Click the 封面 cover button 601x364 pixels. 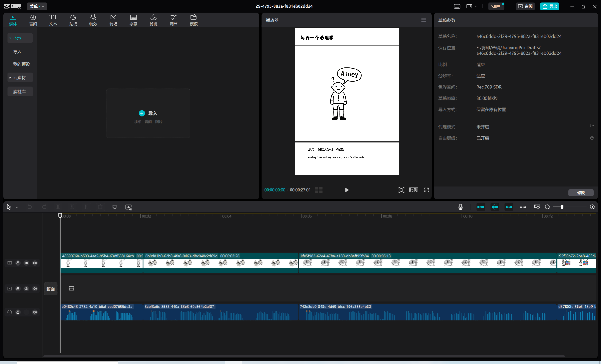tap(50, 289)
